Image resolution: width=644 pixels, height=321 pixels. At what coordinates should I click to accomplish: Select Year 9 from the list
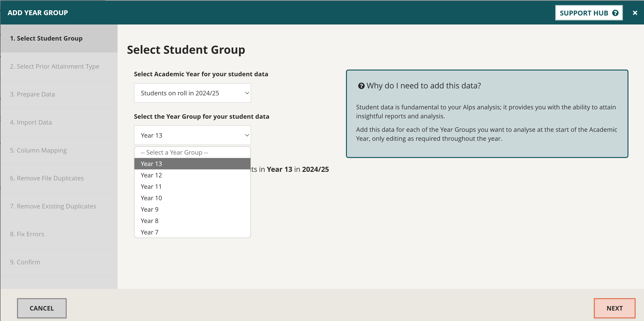192,209
